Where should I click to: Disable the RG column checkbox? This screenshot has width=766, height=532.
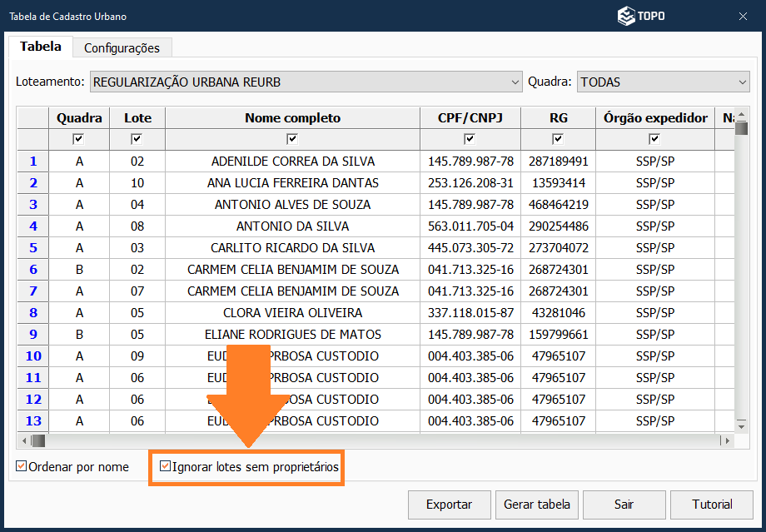click(557, 139)
